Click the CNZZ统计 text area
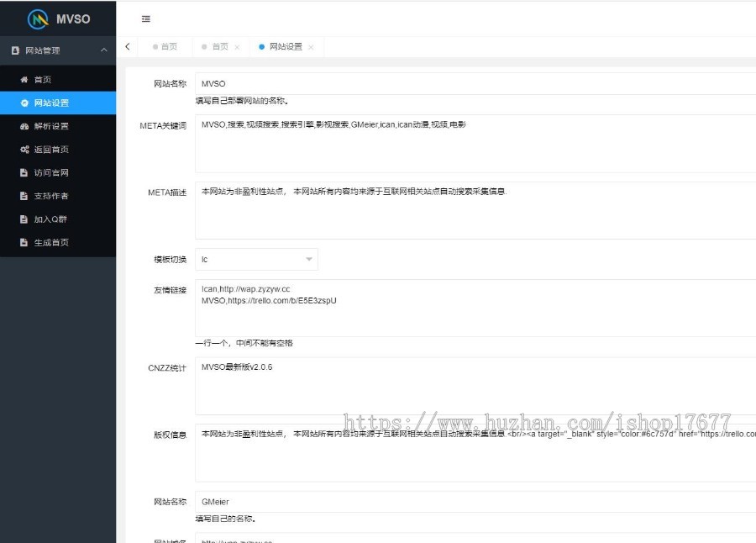The height and width of the screenshot is (543, 756). [475, 386]
